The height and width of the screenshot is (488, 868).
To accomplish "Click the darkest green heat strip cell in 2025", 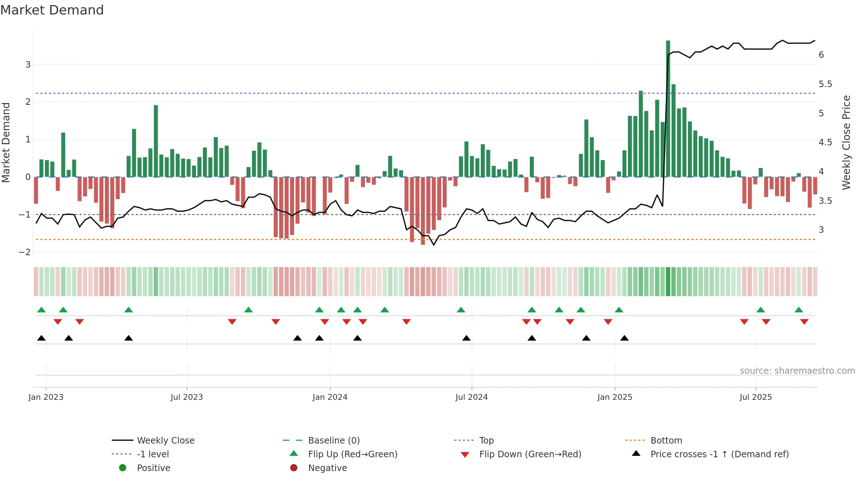I will click(668, 282).
